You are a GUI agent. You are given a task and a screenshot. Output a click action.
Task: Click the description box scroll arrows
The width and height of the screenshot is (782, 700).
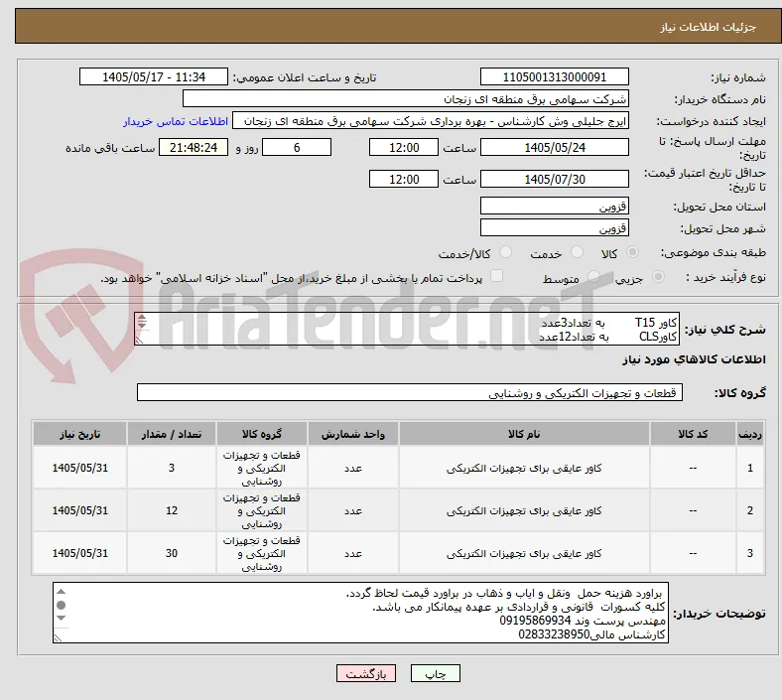tap(142, 322)
